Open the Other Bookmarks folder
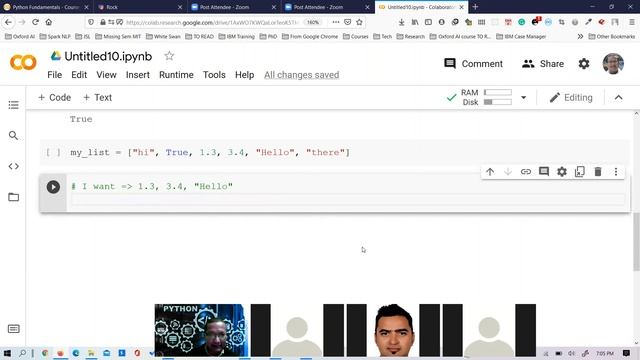 point(611,36)
